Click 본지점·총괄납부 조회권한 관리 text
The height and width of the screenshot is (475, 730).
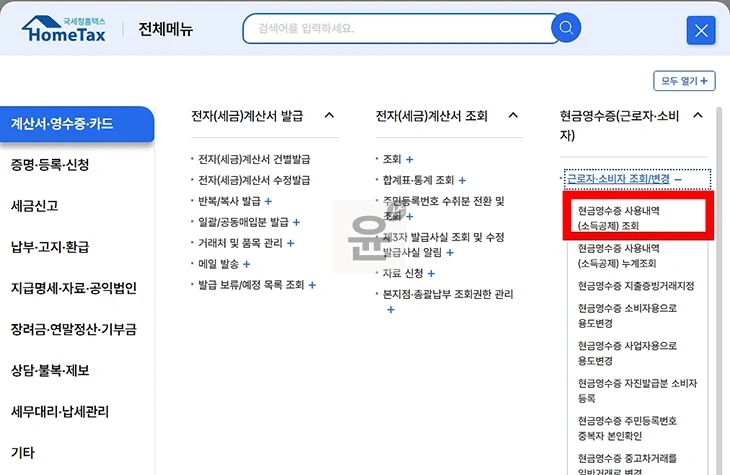point(448,294)
